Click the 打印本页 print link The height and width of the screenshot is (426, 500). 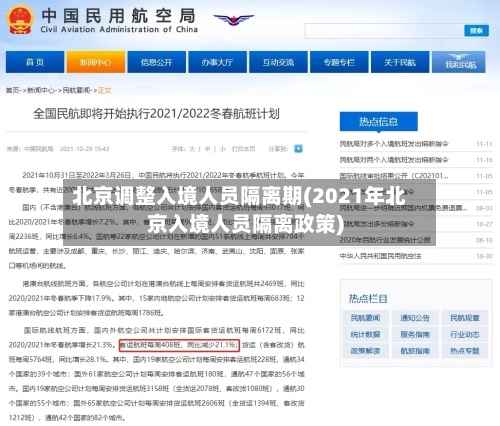(244, 149)
